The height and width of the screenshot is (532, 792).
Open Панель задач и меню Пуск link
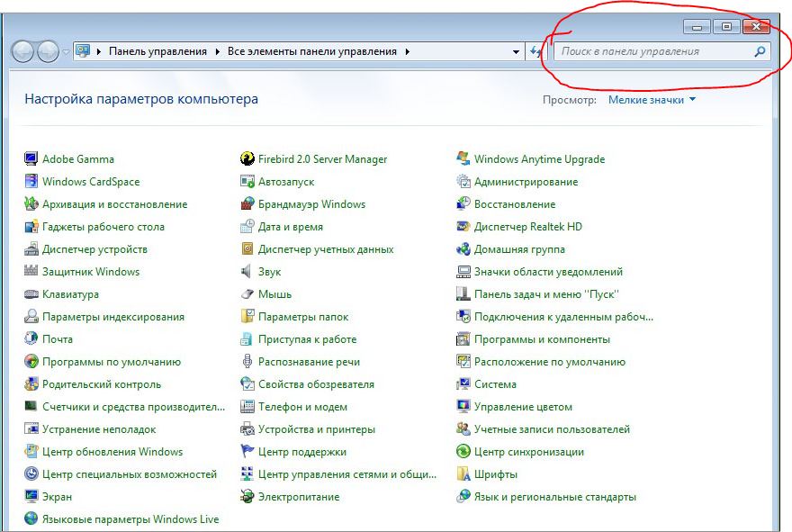(x=546, y=294)
